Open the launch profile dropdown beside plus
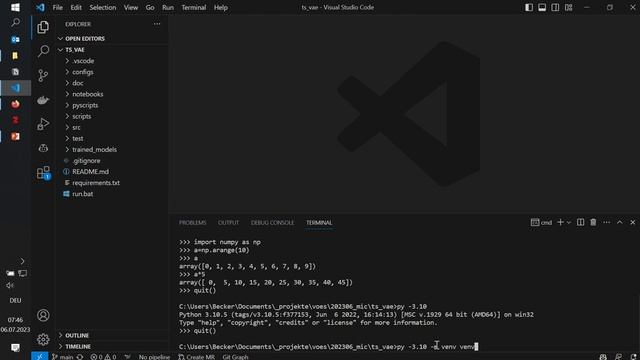This screenshot has height=360, width=640. [569, 223]
